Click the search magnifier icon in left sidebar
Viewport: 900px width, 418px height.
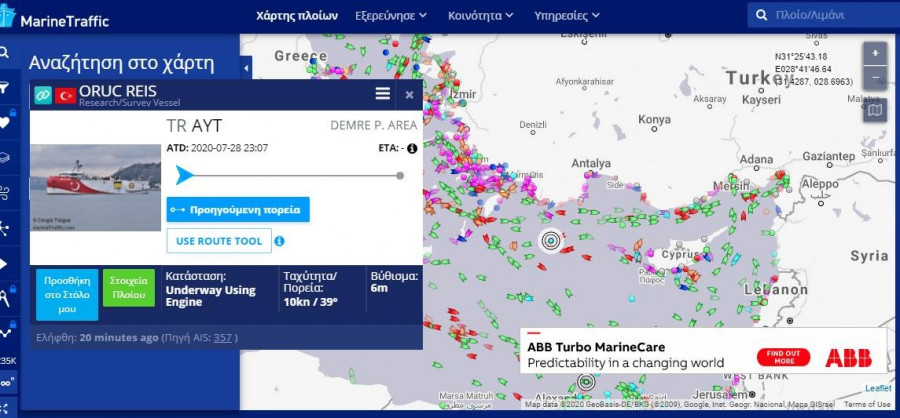(5, 52)
